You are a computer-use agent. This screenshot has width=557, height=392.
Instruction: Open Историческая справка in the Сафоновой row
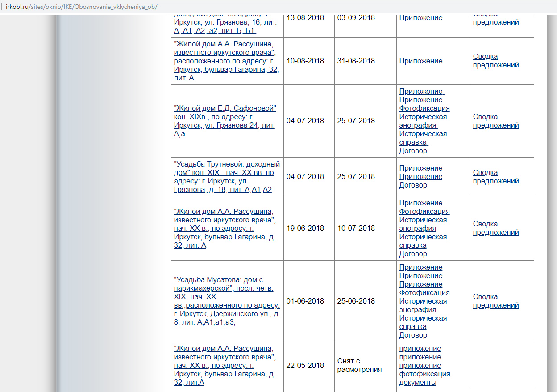point(423,138)
